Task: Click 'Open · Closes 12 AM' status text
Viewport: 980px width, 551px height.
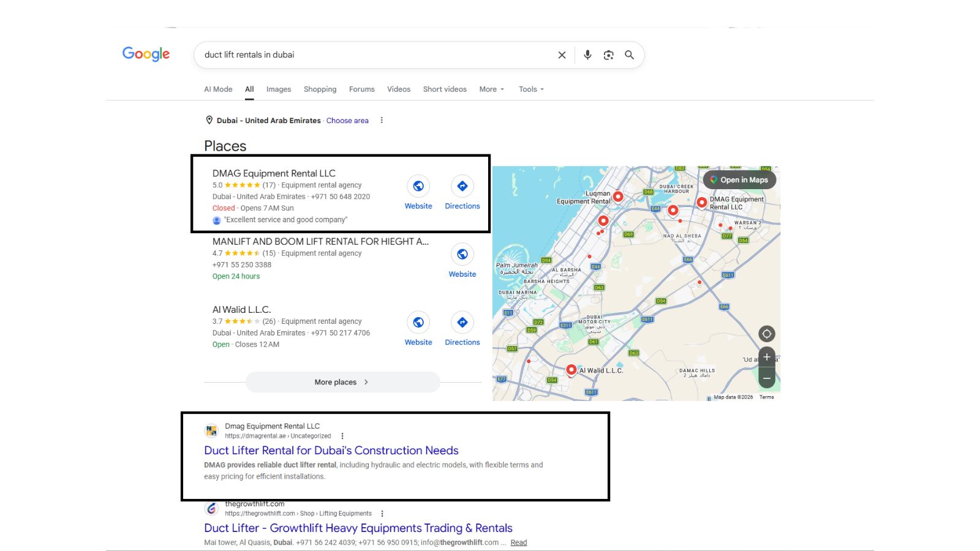Action: point(246,345)
